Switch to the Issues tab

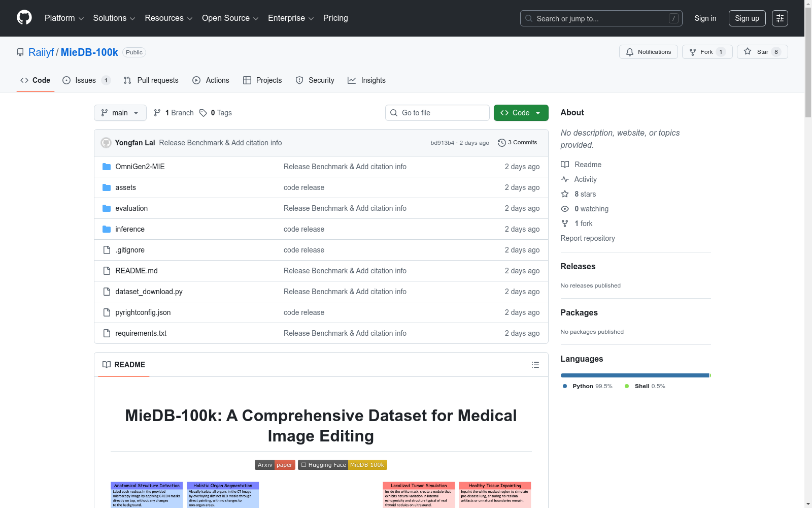[x=86, y=80]
